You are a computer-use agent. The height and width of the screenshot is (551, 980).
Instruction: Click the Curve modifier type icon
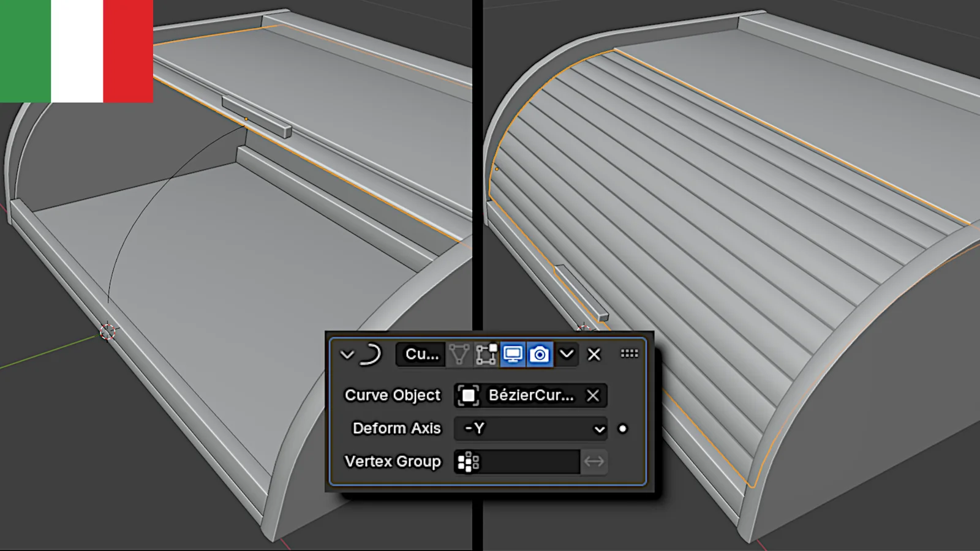tap(371, 354)
